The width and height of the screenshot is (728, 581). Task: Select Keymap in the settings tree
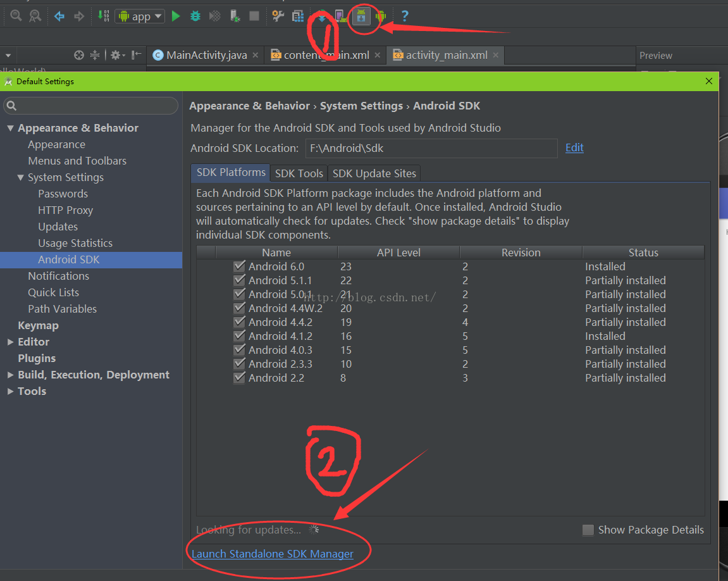pos(38,325)
